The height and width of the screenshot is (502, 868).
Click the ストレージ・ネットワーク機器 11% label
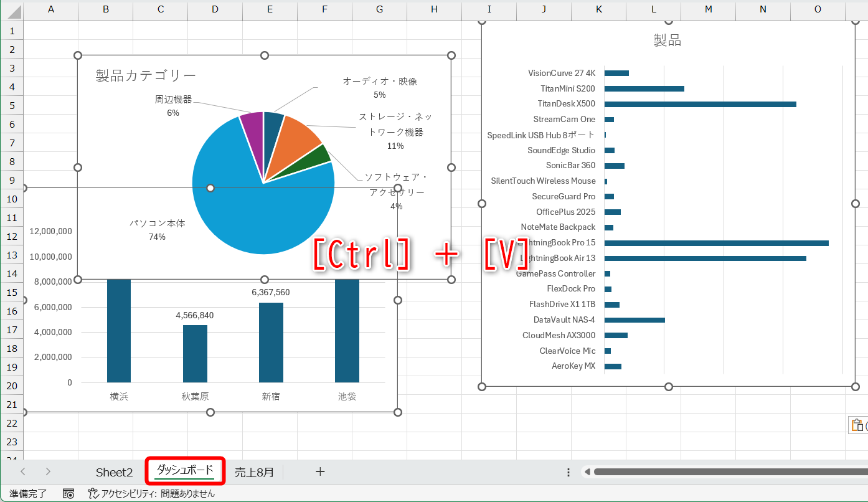click(x=395, y=131)
